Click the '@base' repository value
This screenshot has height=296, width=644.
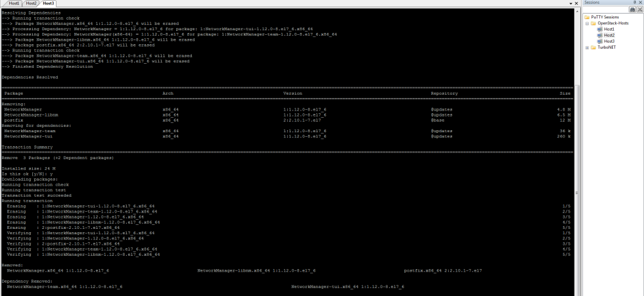pyautogui.click(x=437, y=120)
